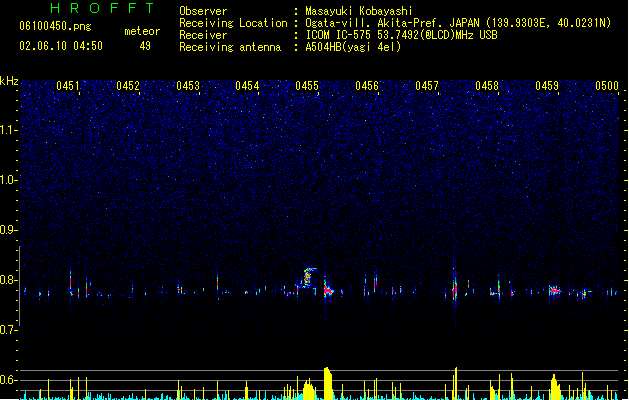The width and height of the screenshot is (629, 400).
Task: Click the 0.9 frequency axis label
Action: click(x=8, y=230)
